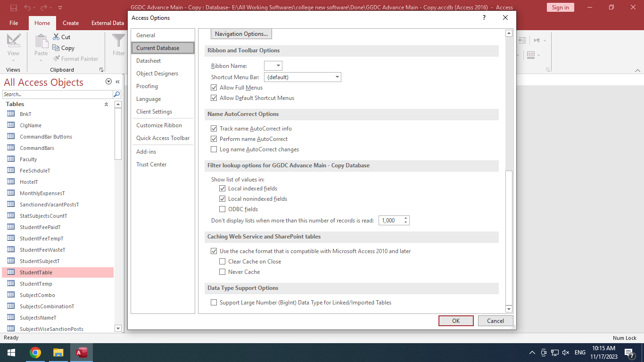Click the muted volume icon in system tray
This screenshot has width=644, height=362.
(566, 353)
